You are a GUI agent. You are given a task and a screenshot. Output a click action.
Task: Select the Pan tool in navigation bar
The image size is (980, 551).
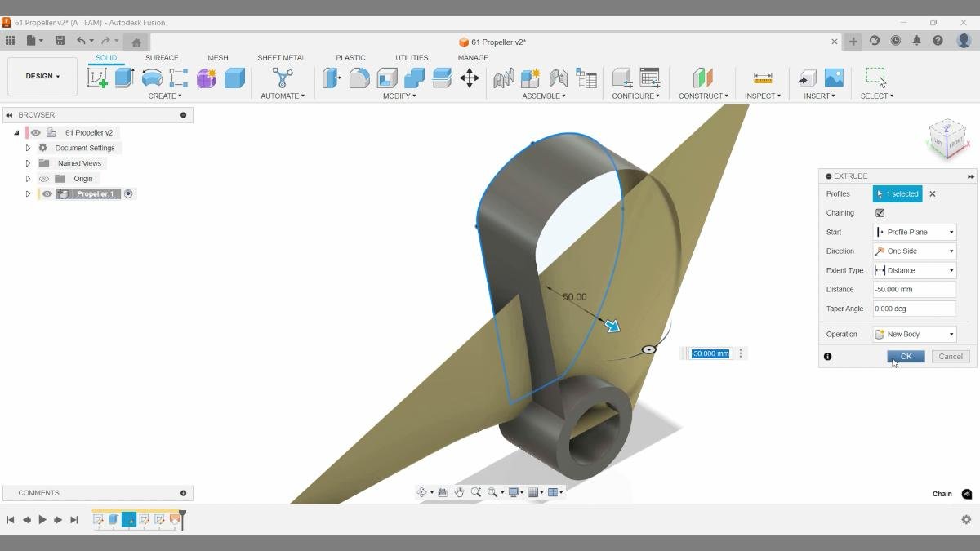click(x=459, y=492)
